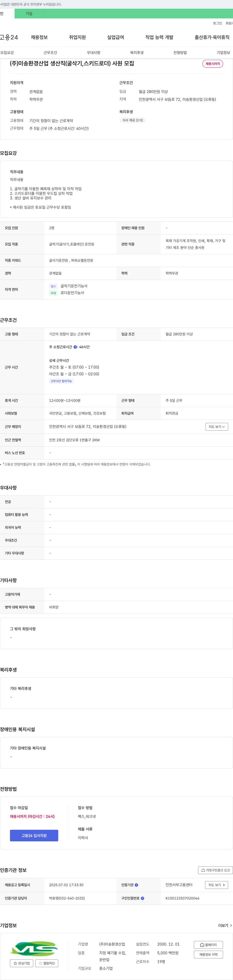Jump to 기업정보 section tab
The height and width of the screenshot is (980, 233).
[224, 53]
